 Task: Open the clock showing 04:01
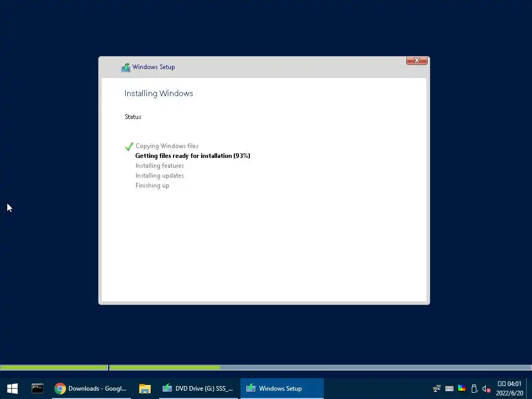(x=510, y=384)
